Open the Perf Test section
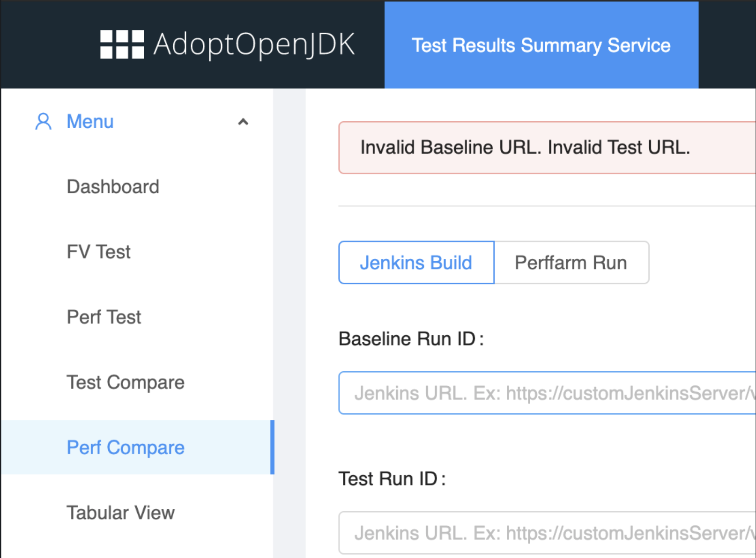This screenshot has width=756, height=558. pyautogui.click(x=104, y=317)
